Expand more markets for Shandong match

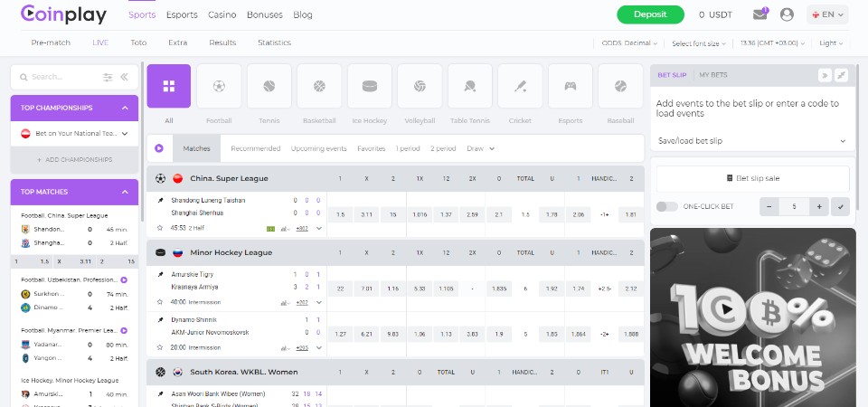pos(319,228)
